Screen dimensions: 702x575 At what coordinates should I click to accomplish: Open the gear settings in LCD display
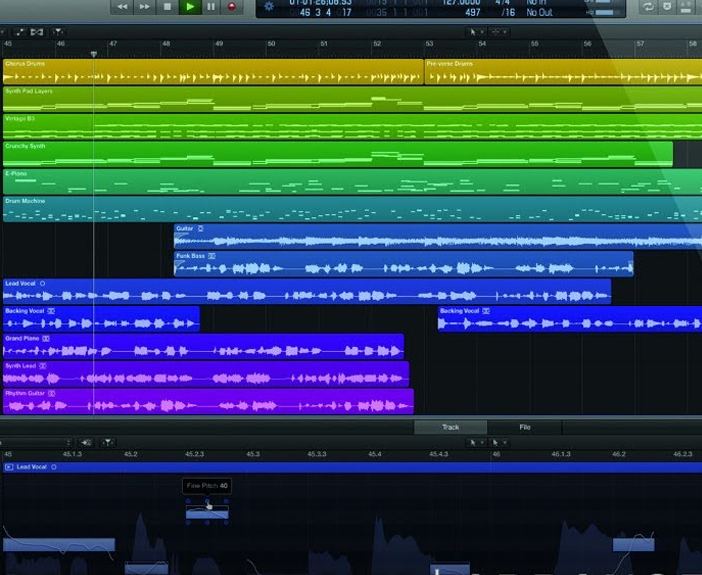click(268, 6)
